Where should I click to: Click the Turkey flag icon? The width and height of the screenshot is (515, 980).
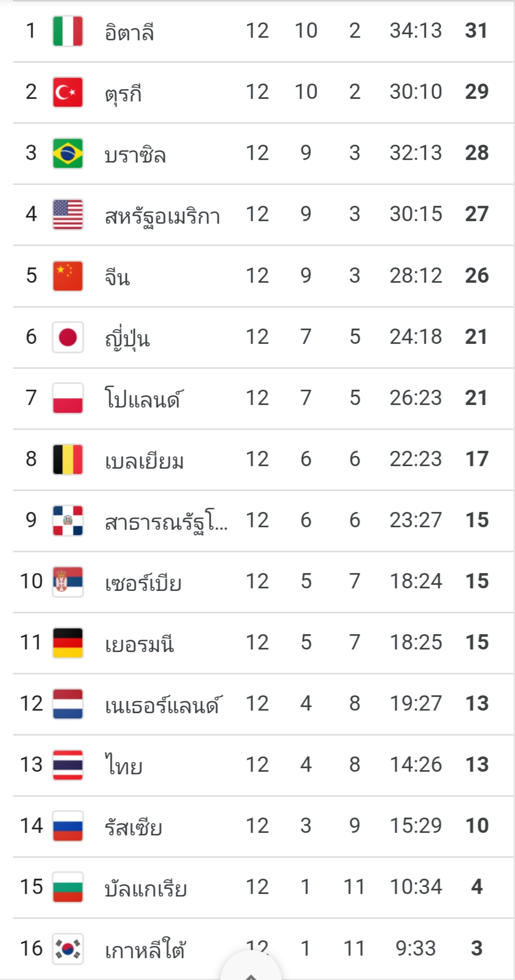[68, 92]
